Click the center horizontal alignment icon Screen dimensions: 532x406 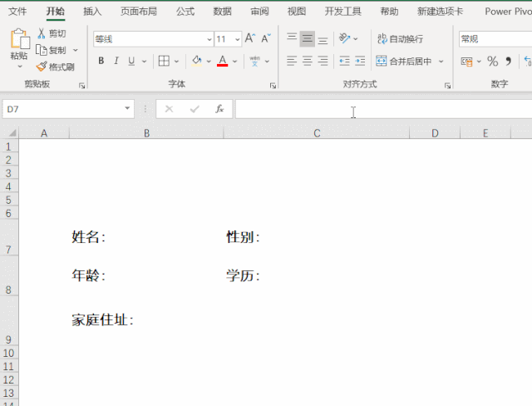(308, 62)
